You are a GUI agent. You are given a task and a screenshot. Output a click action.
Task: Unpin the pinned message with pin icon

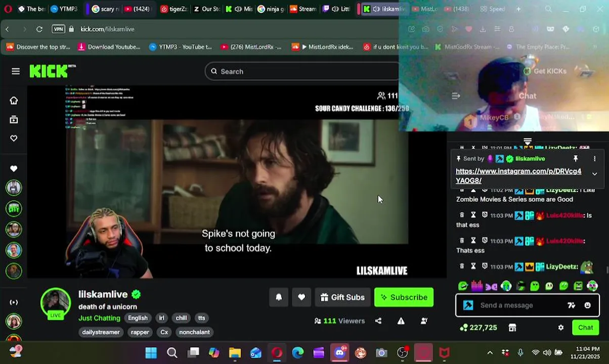(576, 159)
